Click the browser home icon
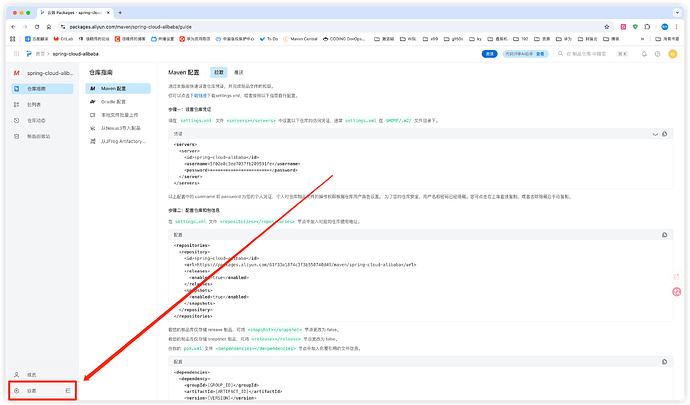The width and height of the screenshot is (690, 405). click(x=49, y=27)
